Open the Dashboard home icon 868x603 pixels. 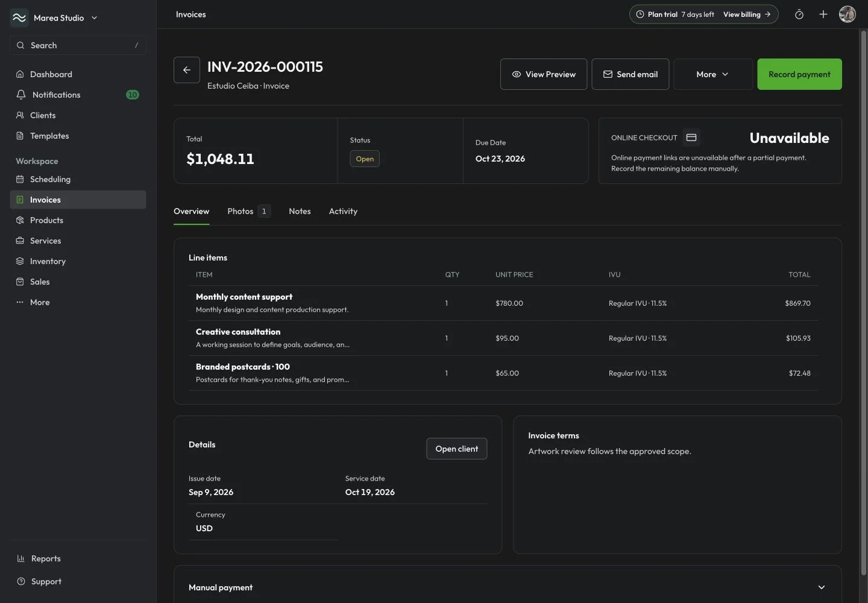click(x=20, y=74)
